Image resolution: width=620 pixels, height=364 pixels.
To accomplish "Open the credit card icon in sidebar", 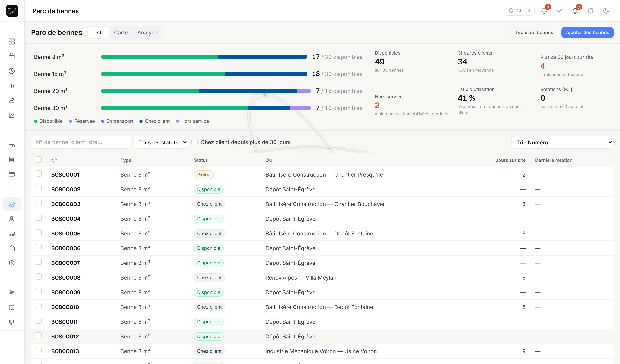I will (x=12, y=174).
